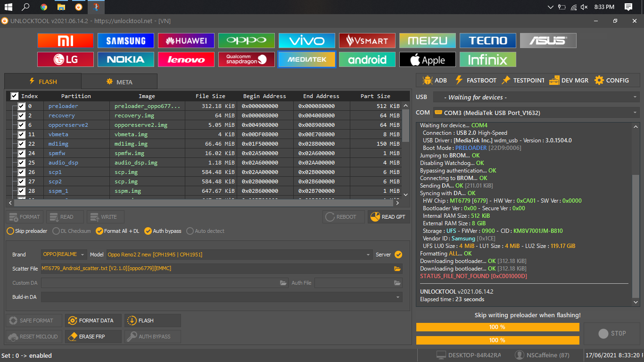Switch to the META tab
Viewport: 644px width, 362px height.
pos(119,82)
